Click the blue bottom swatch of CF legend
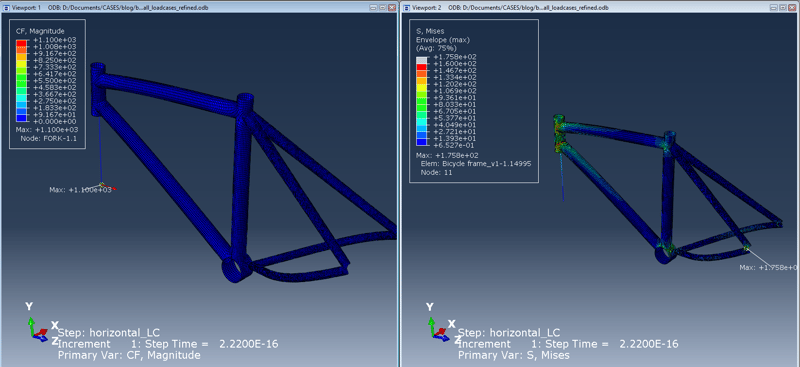Screen dimensions: 800x367 (21, 118)
